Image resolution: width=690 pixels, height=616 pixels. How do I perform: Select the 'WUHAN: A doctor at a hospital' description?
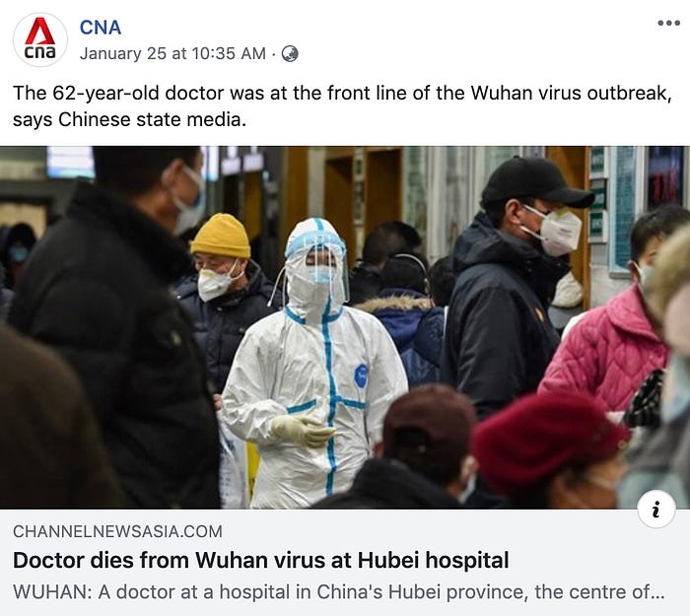tap(339, 591)
